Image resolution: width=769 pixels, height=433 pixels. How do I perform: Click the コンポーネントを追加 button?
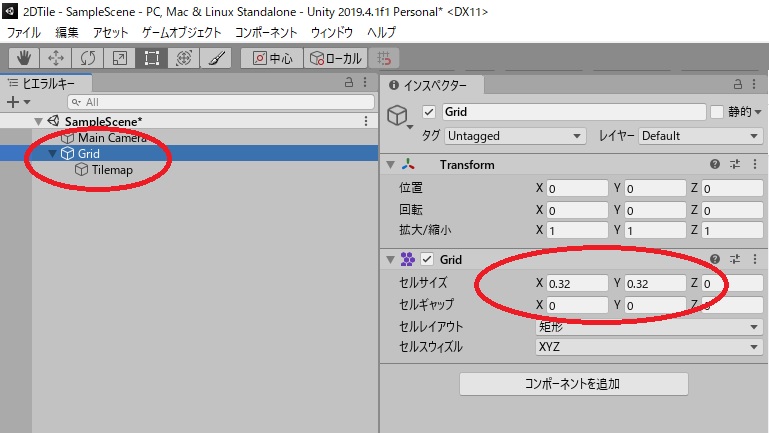(x=573, y=384)
